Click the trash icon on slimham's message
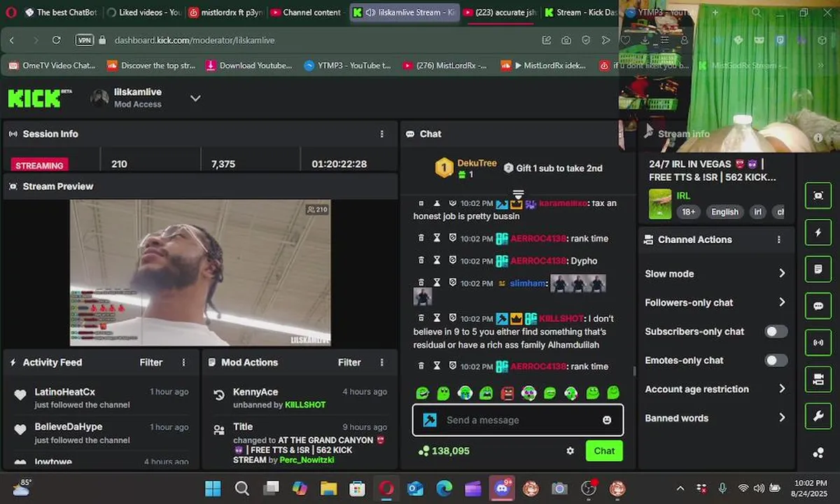 click(421, 283)
